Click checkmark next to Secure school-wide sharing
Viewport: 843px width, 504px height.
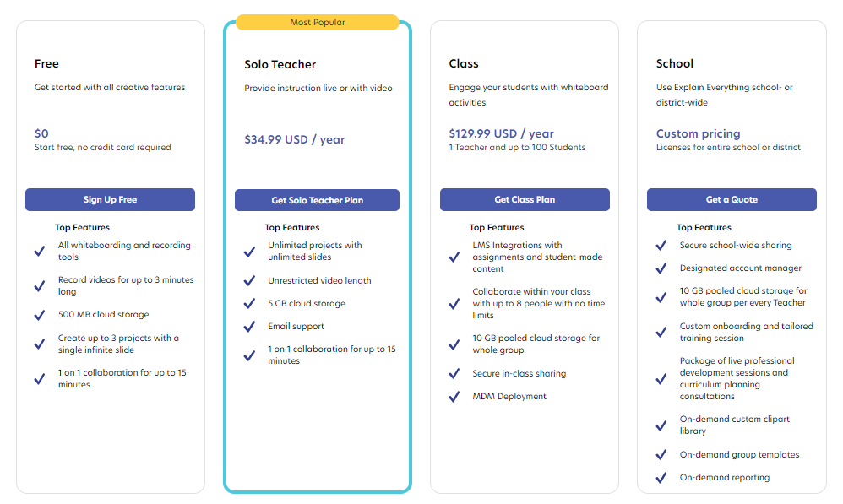tap(661, 246)
